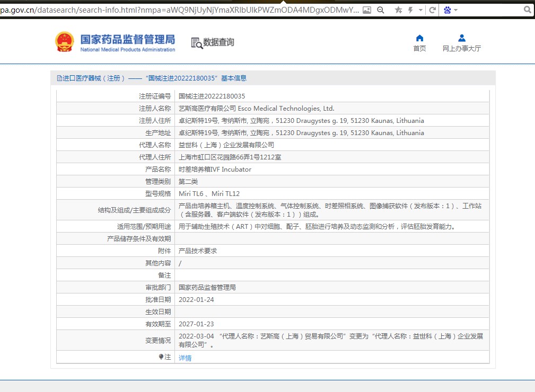Go to 首页 via its text label
This screenshot has width=535, height=392.
tap(419, 48)
